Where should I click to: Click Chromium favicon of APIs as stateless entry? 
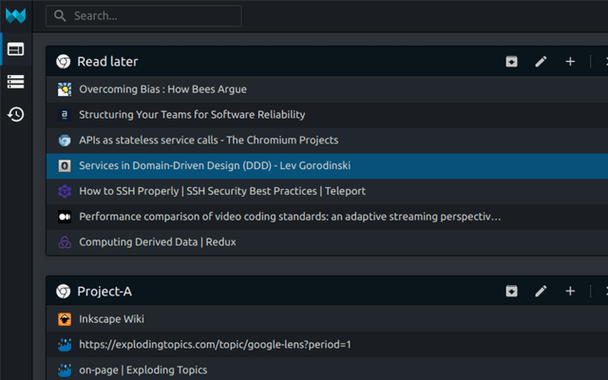(64, 140)
